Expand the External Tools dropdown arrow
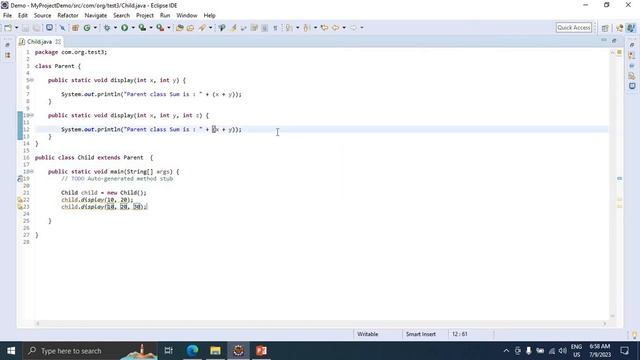Image resolution: width=640 pixels, height=360 pixels. coord(169,28)
